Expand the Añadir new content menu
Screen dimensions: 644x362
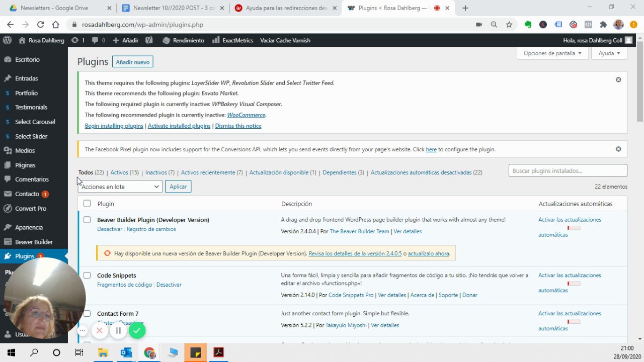[x=125, y=40]
